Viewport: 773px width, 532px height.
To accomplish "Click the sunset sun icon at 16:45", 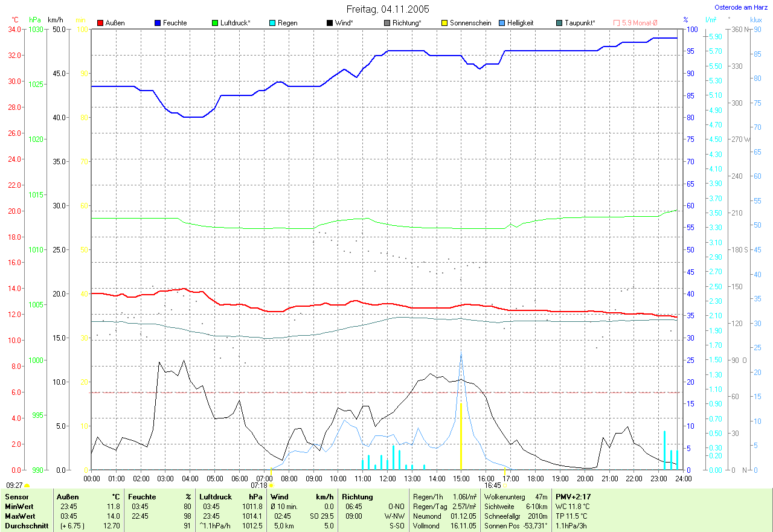I will coord(505,485).
